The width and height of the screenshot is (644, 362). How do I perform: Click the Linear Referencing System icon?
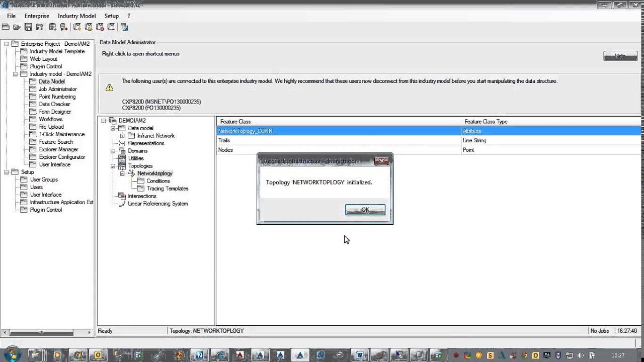click(x=122, y=204)
